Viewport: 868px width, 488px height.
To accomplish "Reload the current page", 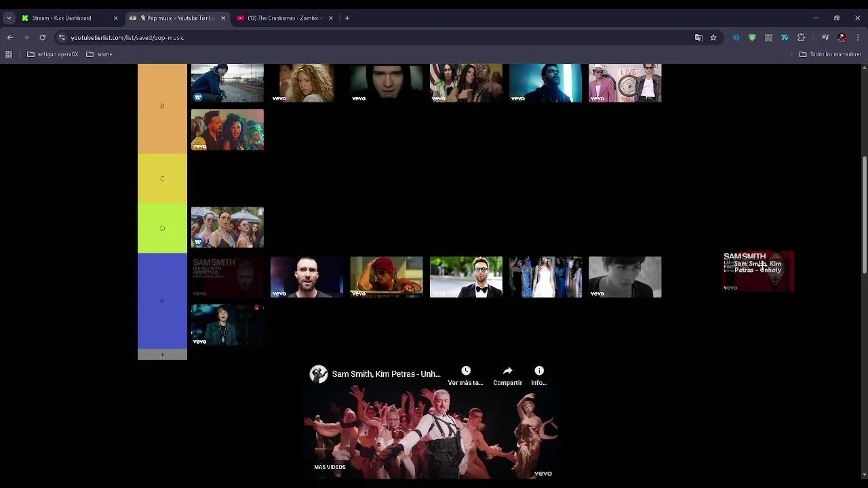I will click(42, 38).
